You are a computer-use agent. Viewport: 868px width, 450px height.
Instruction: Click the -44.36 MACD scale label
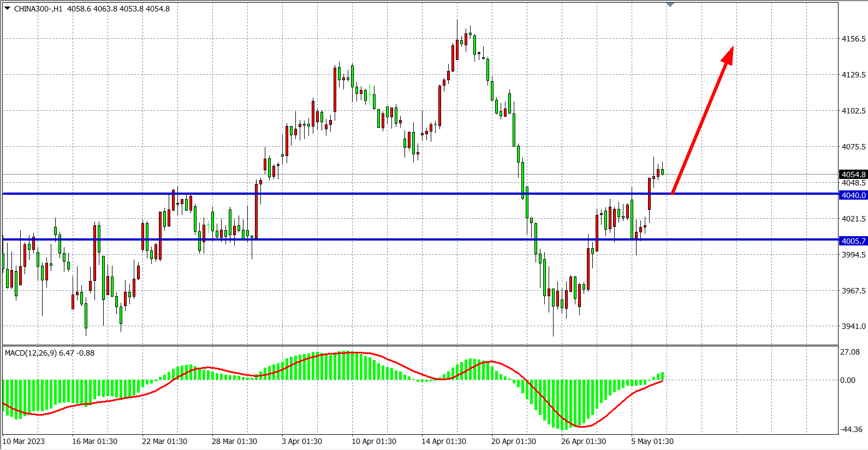point(852,429)
